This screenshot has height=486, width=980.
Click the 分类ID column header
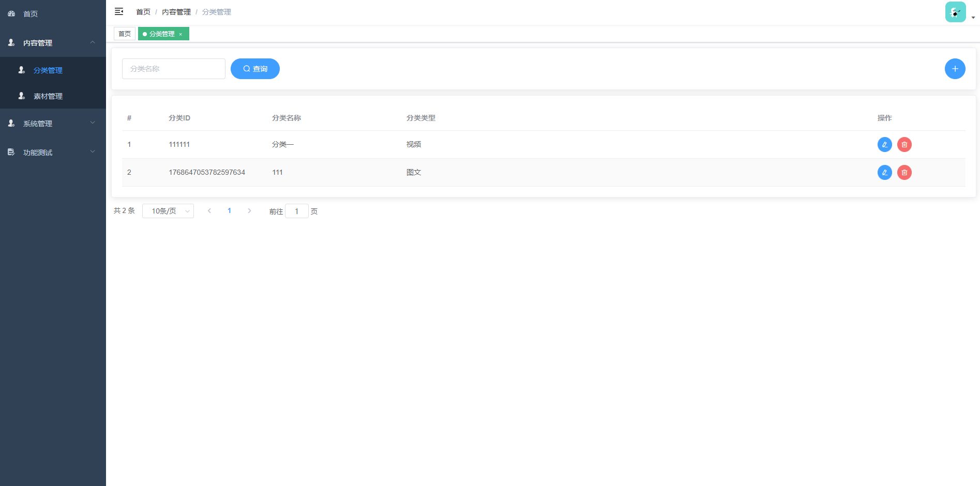point(179,118)
